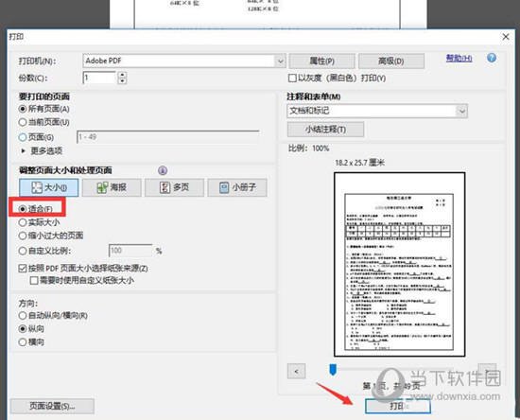Expand 更多选项 more options

coord(42,151)
